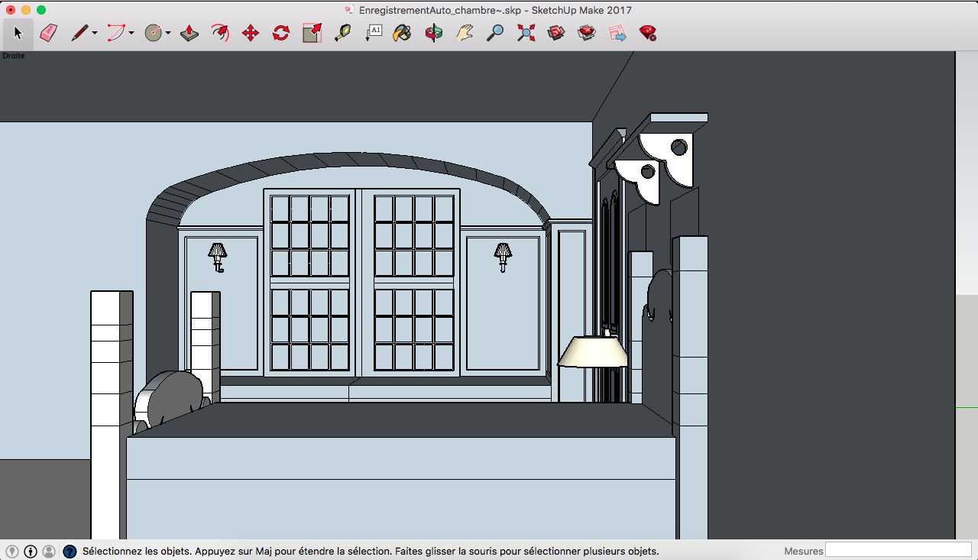Viewport: 978px width, 560px height.
Task: Click the Zoom Extents icon
Action: coord(526,33)
